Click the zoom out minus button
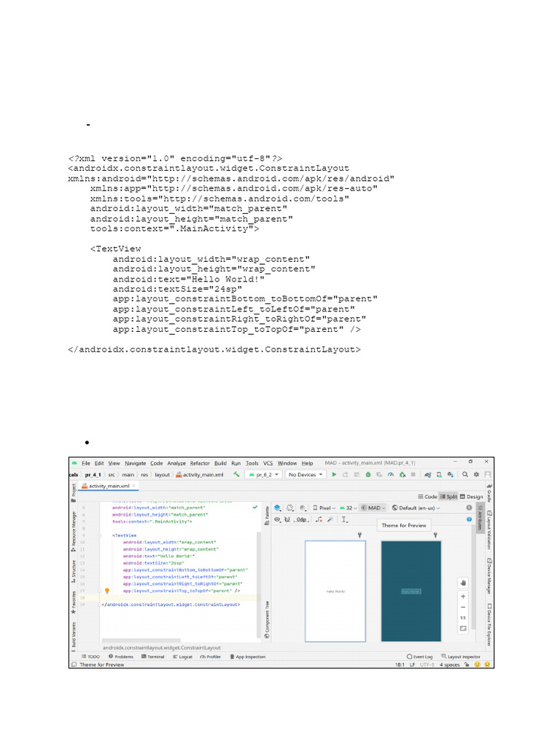 (x=463, y=608)
